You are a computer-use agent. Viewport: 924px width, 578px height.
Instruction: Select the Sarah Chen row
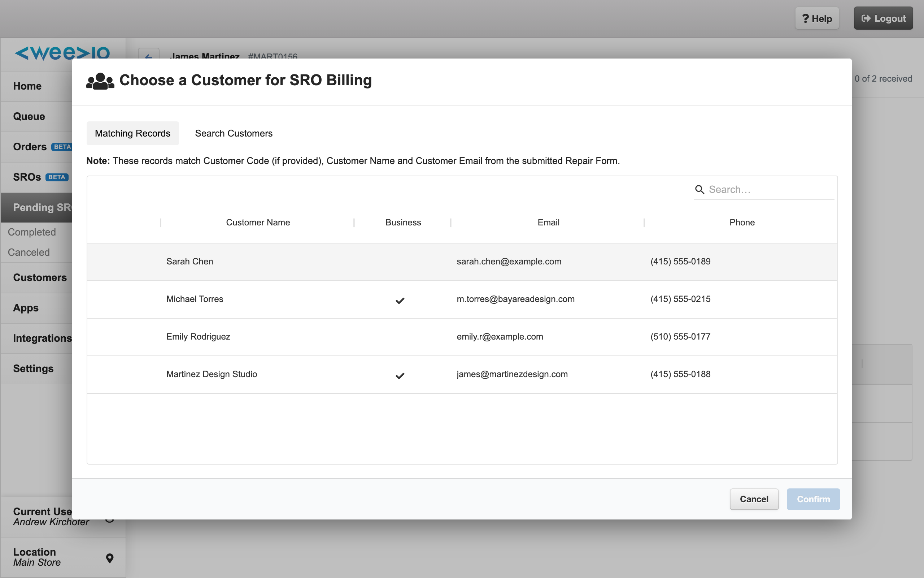(x=462, y=262)
